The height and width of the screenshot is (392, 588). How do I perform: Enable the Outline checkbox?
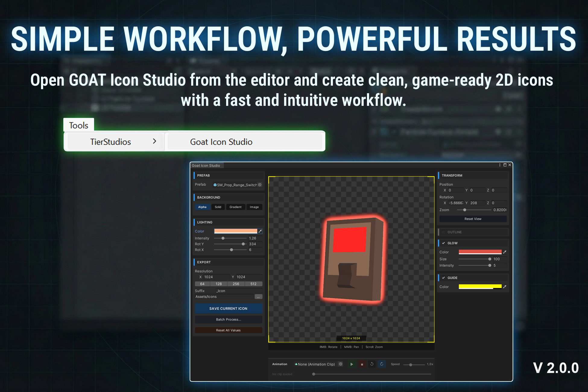tap(444, 232)
